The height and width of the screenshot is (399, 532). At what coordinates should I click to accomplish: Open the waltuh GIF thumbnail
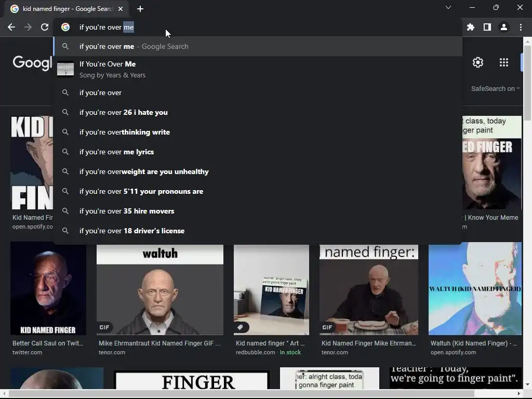pos(160,289)
